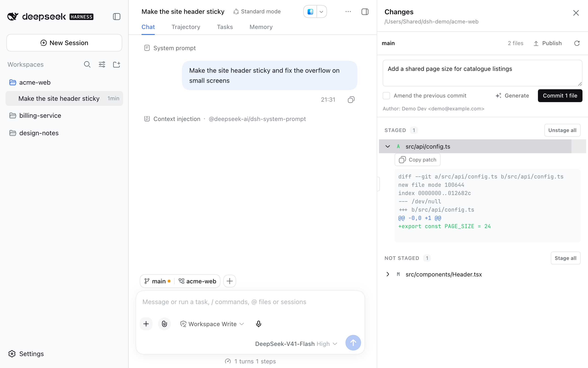Click the main branch chip

click(x=157, y=281)
